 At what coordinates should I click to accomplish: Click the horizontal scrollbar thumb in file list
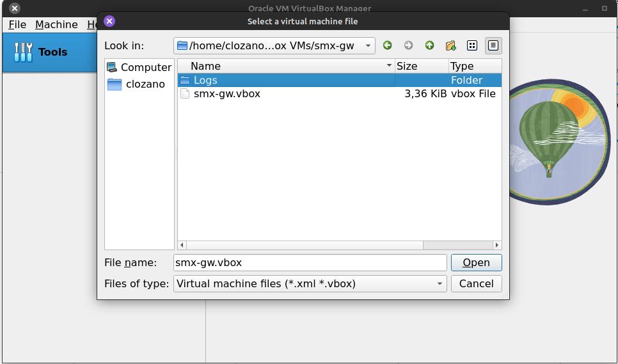pos(305,245)
